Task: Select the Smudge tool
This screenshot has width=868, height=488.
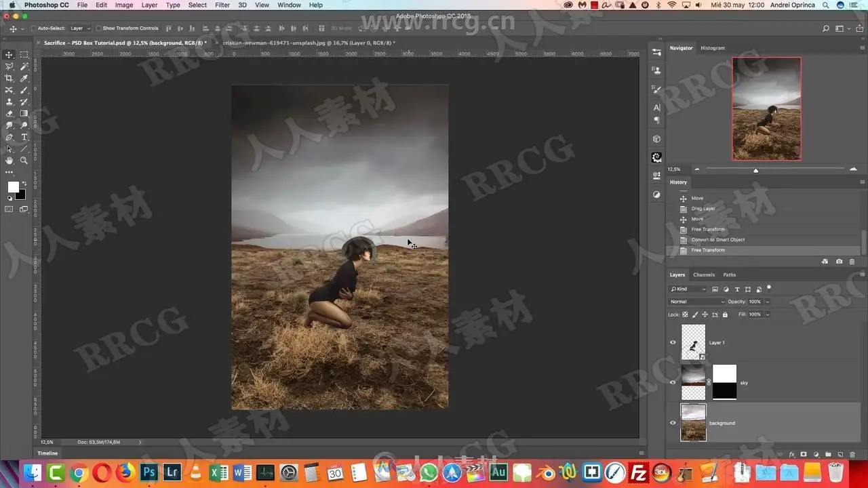Action: coord(9,125)
